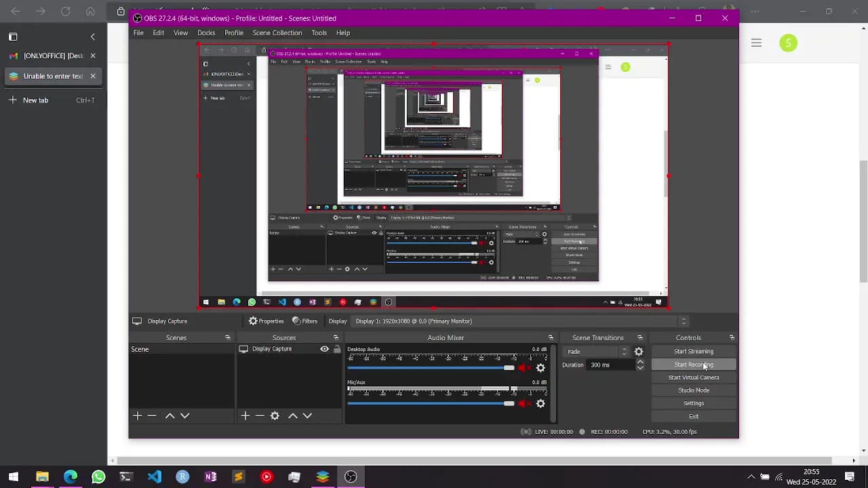The height and width of the screenshot is (488, 868).
Task: Move the scene down in the Scenes list
Action: coord(184,415)
